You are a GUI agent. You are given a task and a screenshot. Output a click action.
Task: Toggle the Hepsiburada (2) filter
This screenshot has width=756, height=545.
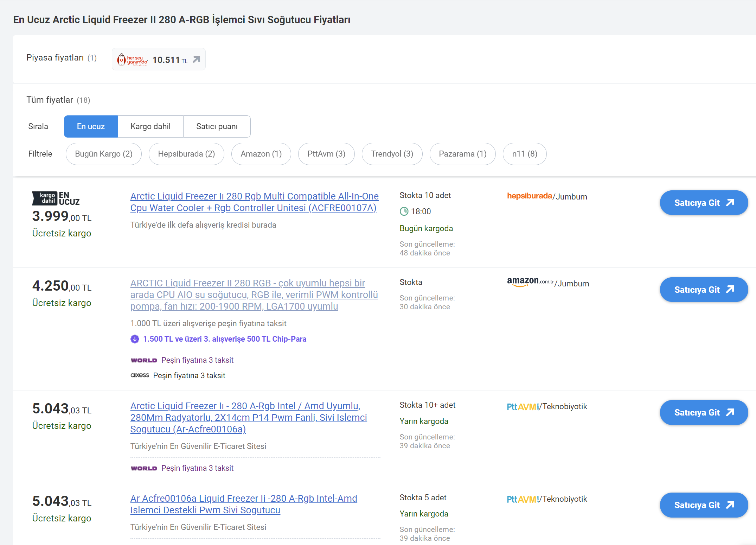click(186, 154)
